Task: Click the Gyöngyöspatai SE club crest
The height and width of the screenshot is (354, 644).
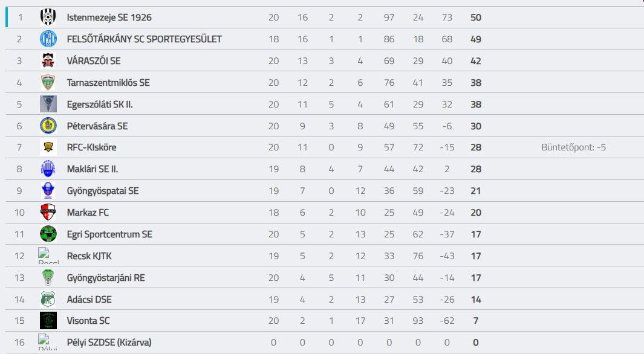Action: click(x=48, y=191)
